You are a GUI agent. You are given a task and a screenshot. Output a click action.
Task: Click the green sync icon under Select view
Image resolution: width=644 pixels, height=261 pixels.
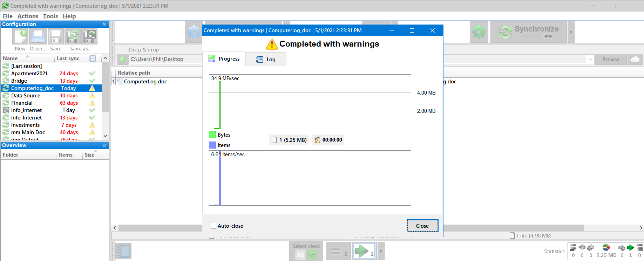pyautogui.click(x=312, y=255)
